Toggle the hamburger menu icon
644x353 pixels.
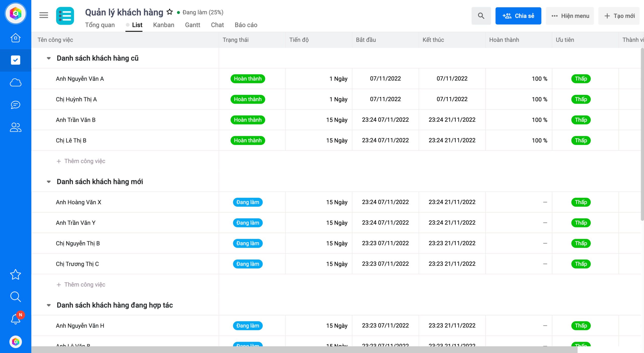click(x=44, y=15)
